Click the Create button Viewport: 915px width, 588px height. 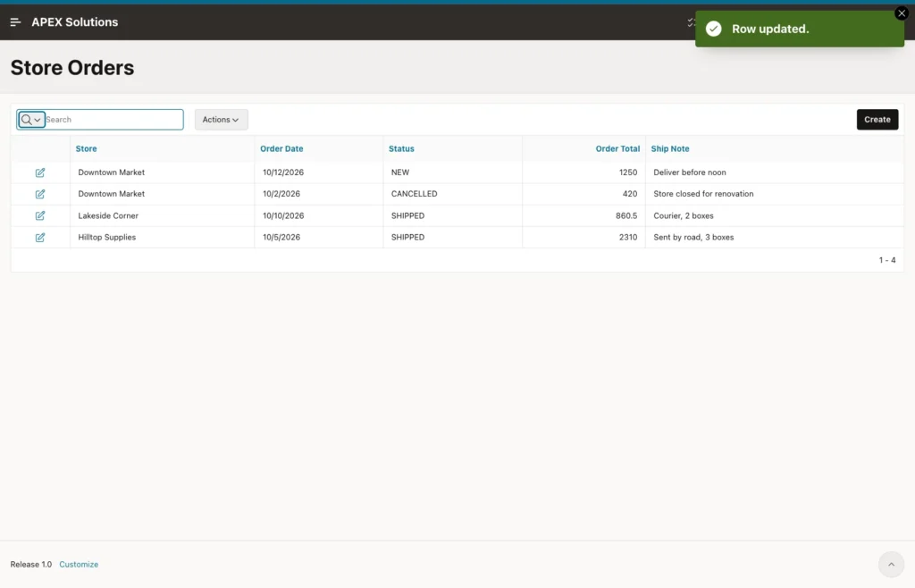(x=877, y=120)
